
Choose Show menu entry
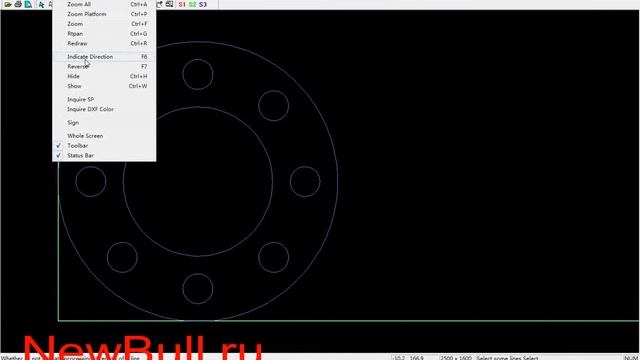click(x=104, y=86)
